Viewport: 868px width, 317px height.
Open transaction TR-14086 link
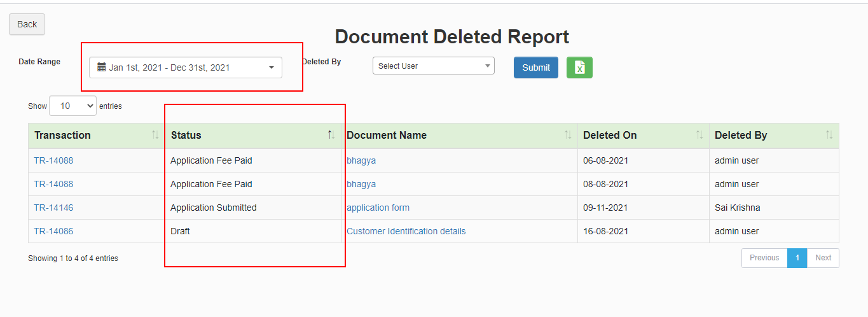pyautogui.click(x=53, y=231)
